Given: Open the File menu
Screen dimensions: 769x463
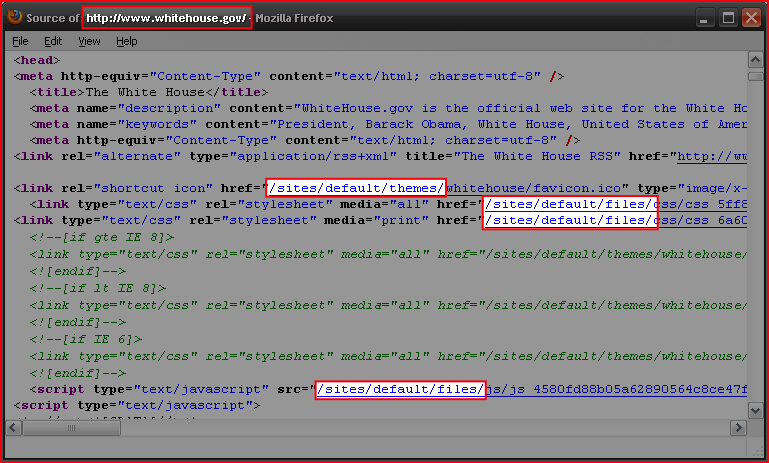Looking at the screenshot, I should 20,41.
